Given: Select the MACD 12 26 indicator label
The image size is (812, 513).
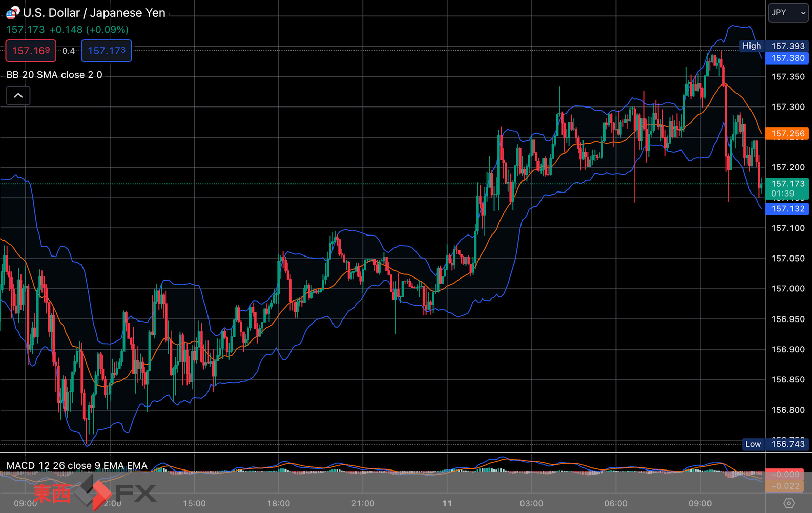Looking at the screenshot, I should pyautogui.click(x=77, y=465).
